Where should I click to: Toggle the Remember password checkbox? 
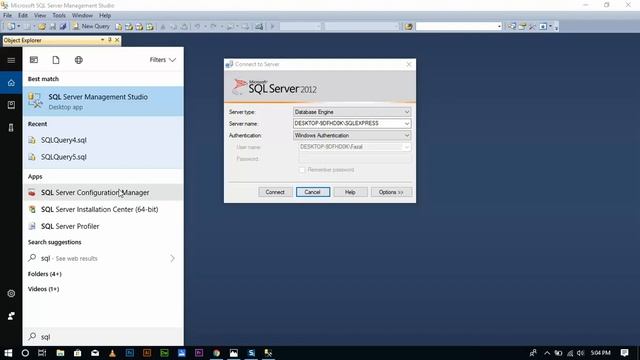(x=302, y=170)
